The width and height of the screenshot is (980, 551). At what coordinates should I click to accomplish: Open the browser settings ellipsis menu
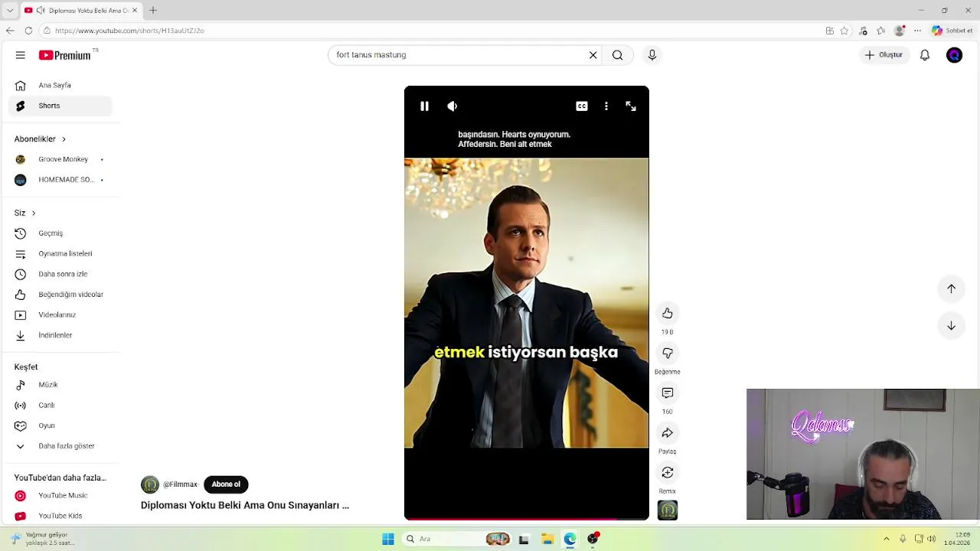click(917, 31)
